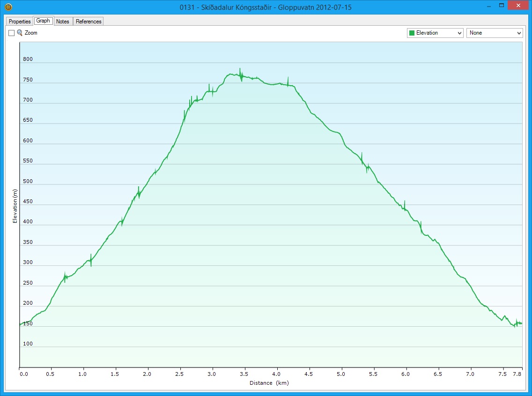Click the green Elevation color swatch
This screenshot has width=532, height=396.
click(x=412, y=33)
